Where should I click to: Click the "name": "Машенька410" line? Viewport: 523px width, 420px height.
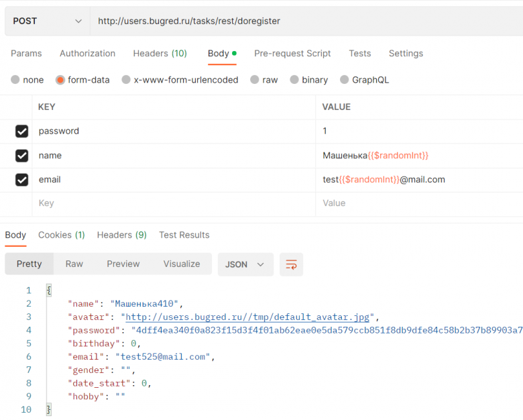click(125, 303)
